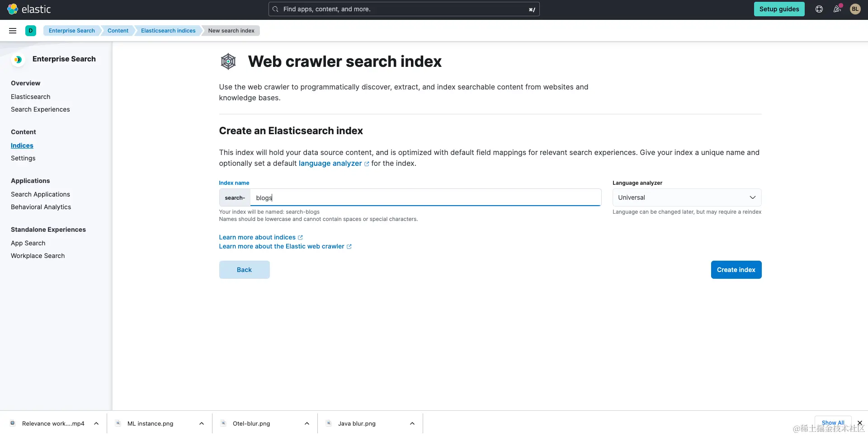This screenshot has height=436, width=868.
Task: Click the Back button
Action: click(x=244, y=270)
